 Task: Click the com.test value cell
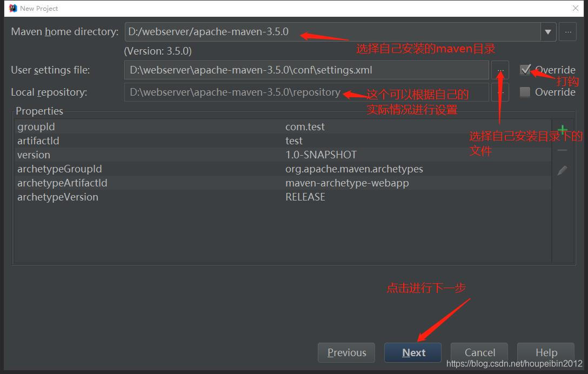[305, 127]
